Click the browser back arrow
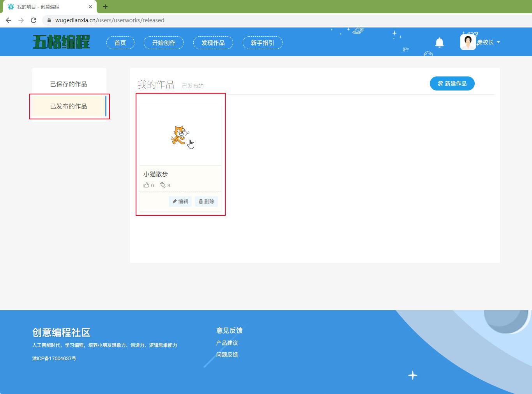532x394 pixels. 9,20
